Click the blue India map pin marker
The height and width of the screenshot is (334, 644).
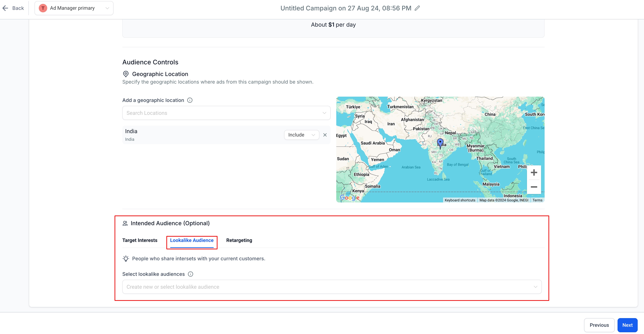(440, 143)
